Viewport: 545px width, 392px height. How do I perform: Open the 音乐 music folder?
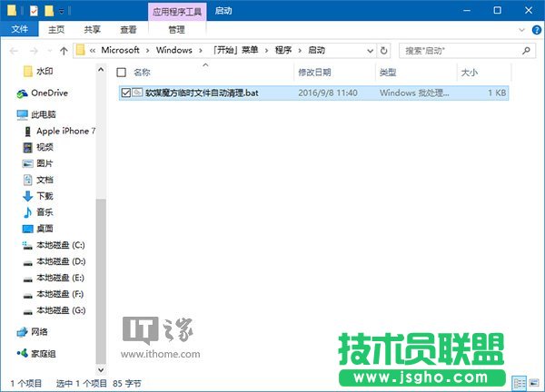pyautogui.click(x=44, y=212)
